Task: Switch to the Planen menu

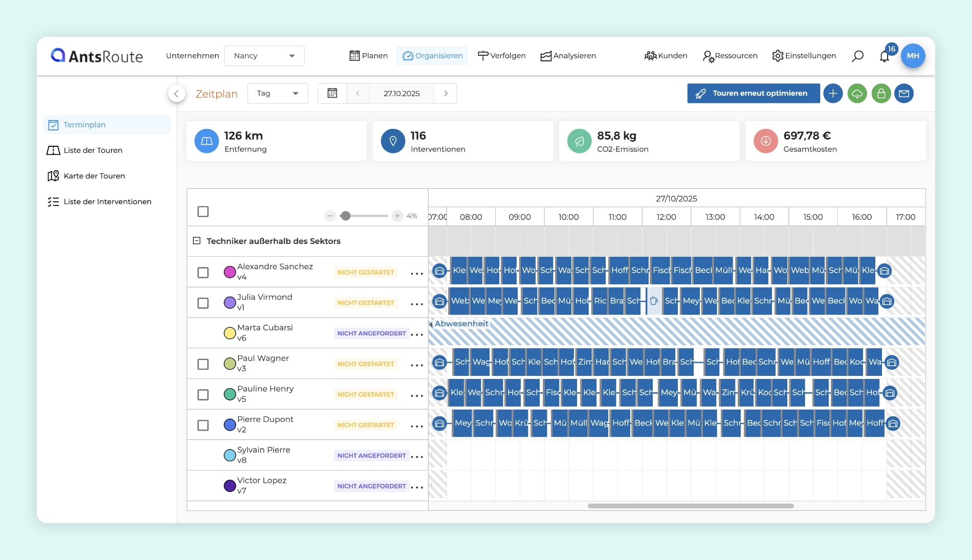Action: coord(368,56)
